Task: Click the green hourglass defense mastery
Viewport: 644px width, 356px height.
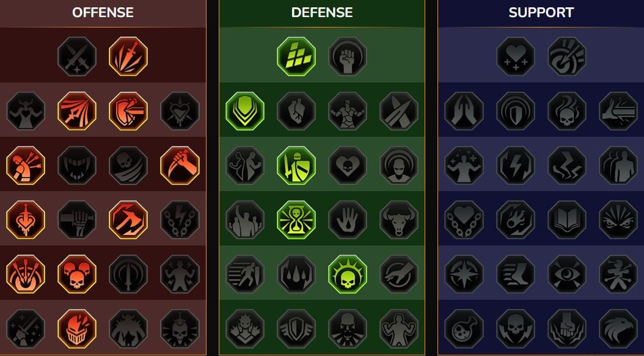Action: [296, 220]
